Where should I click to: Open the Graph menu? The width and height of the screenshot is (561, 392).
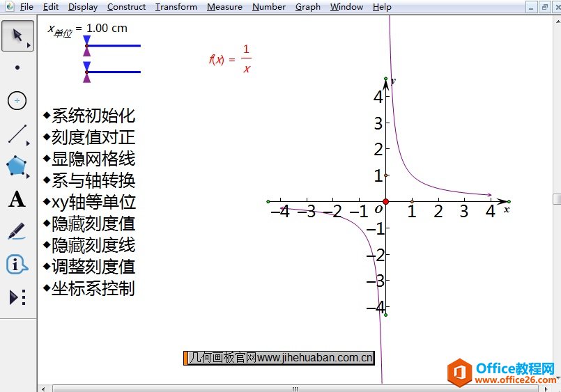coord(308,7)
